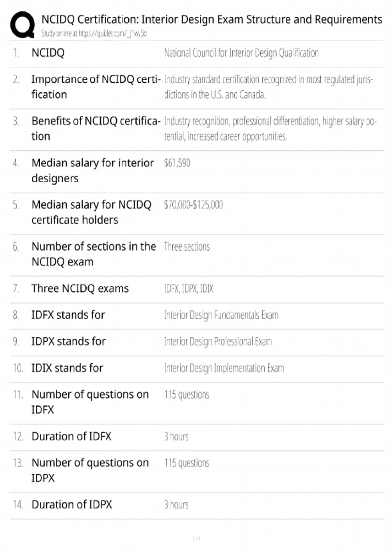Select the term "NCIDQ" in row 1
Viewport: 392px width, 556px height.
pos(48,53)
